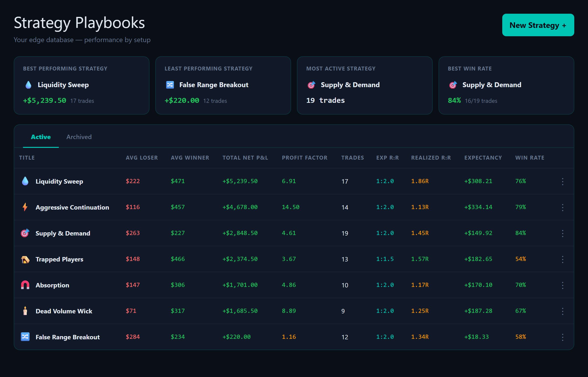
Task: Select the False Range Breakout title in the table
Action: [68, 337]
